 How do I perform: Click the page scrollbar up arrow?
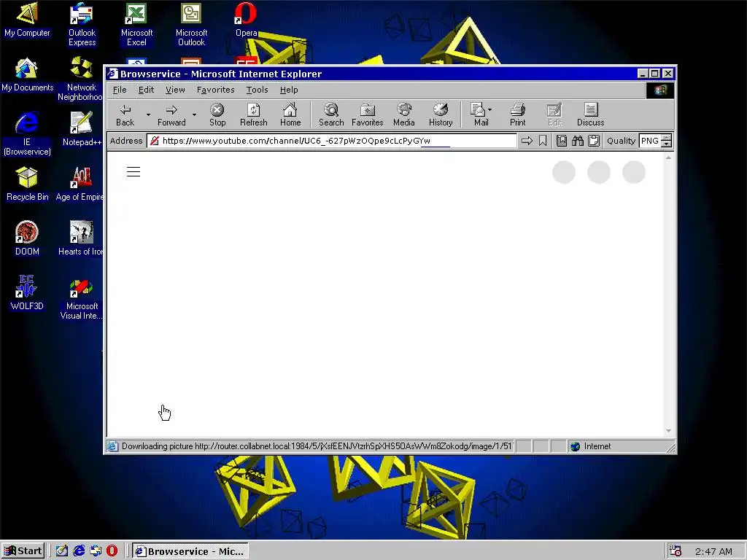point(668,157)
